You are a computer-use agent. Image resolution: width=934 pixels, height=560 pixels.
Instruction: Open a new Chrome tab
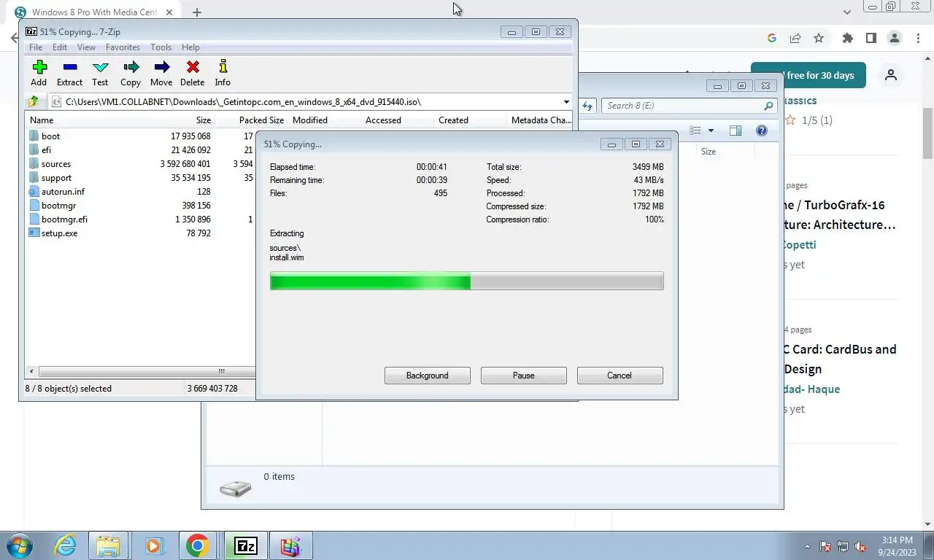197,12
